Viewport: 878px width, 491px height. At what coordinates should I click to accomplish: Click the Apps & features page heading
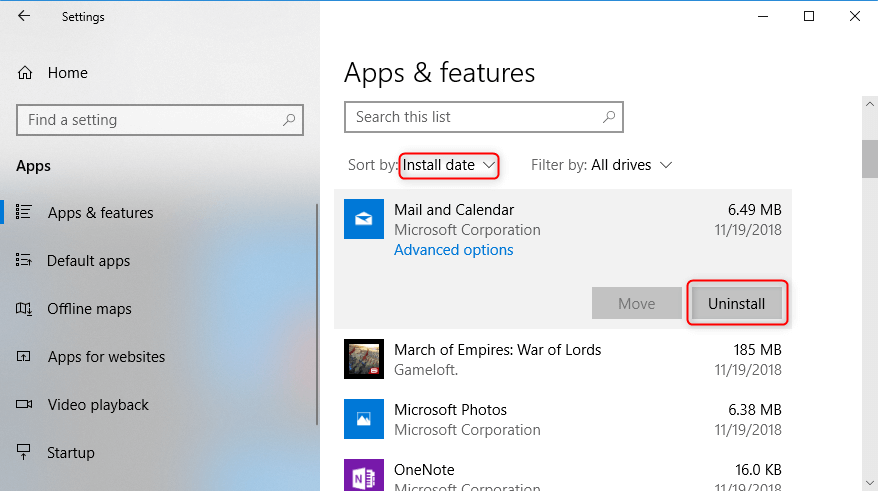pos(440,73)
